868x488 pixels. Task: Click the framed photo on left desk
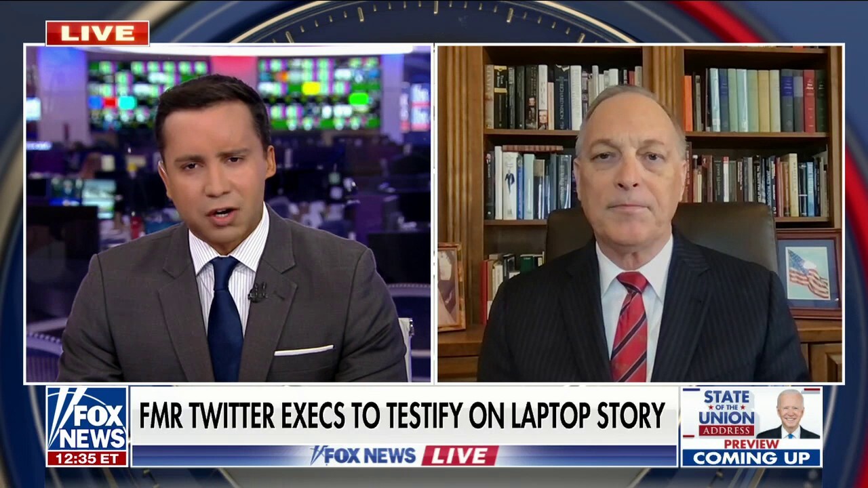pos(450,287)
